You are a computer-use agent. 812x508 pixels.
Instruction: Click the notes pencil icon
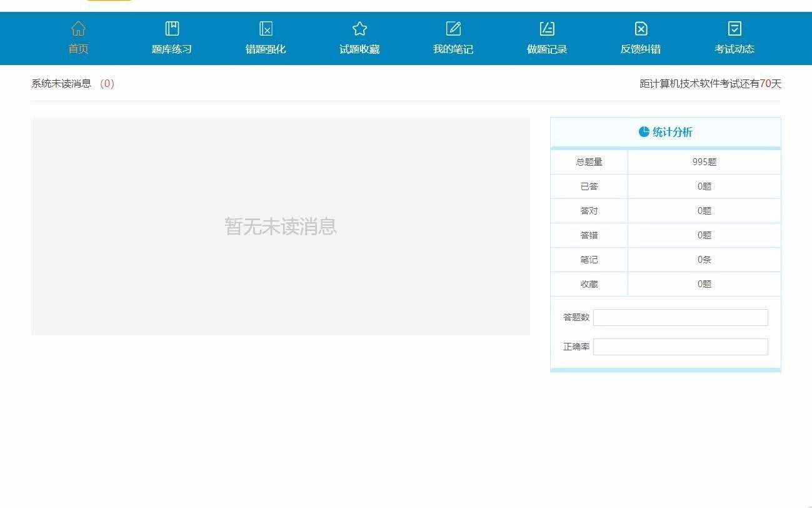click(453, 28)
